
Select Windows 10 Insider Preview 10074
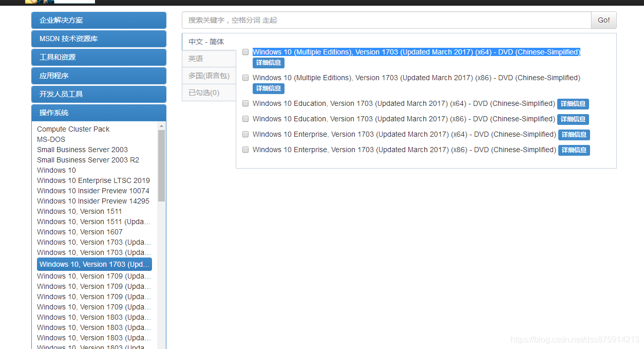pos(93,191)
